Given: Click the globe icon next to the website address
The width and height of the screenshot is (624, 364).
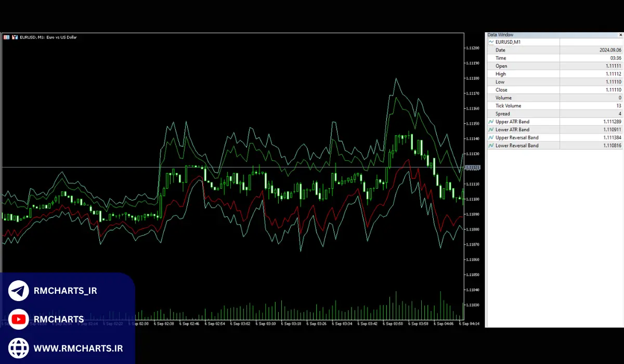Looking at the screenshot, I should (18, 348).
